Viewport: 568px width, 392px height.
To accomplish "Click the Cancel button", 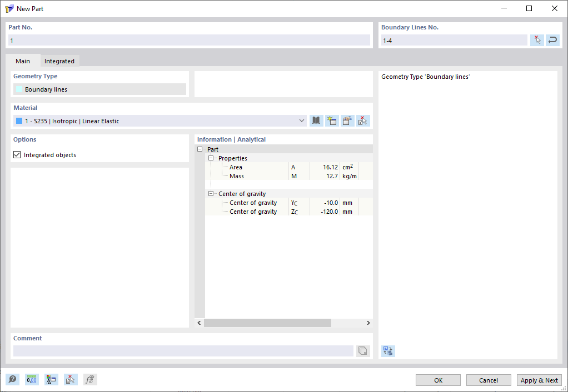I will tap(489, 380).
